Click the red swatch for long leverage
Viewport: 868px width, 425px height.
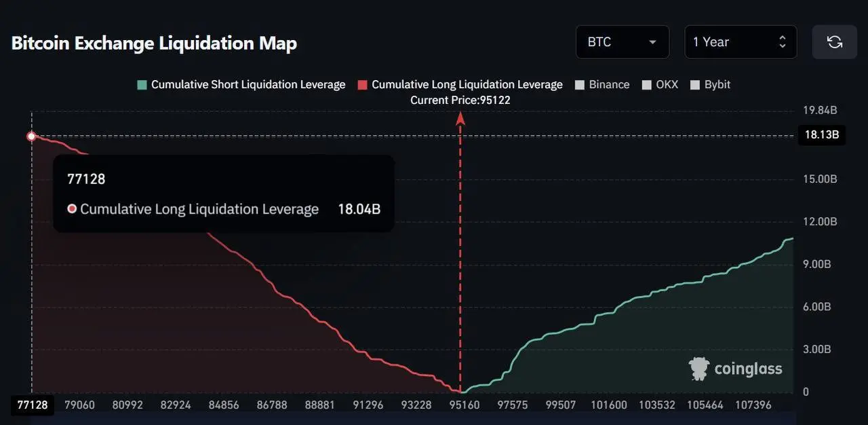[x=362, y=85]
